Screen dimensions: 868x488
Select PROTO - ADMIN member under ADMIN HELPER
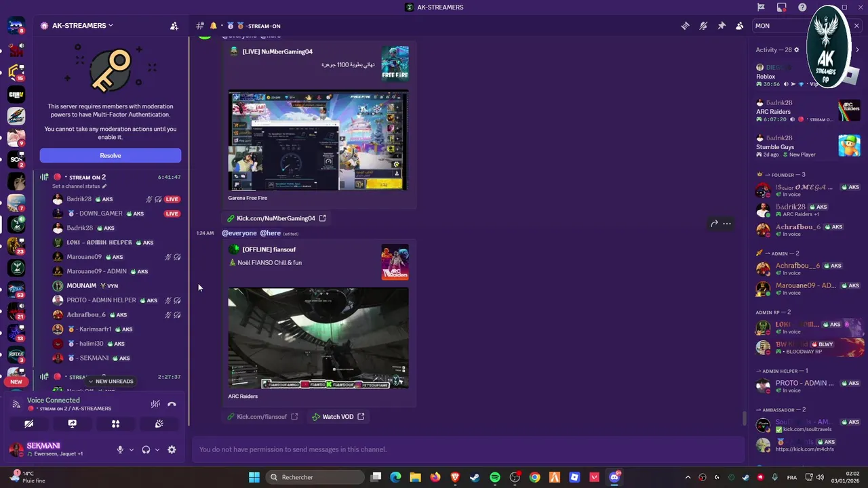pos(808,386)
